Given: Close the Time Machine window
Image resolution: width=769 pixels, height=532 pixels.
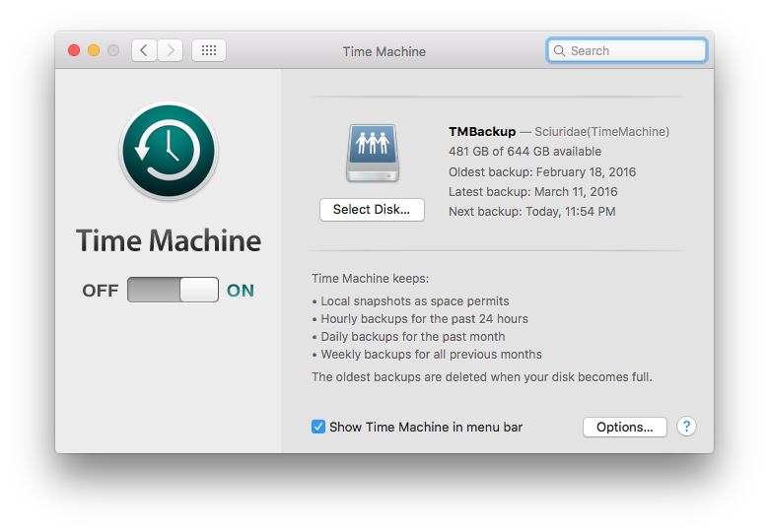Looking at the screenshot, I should coord(74,50).
